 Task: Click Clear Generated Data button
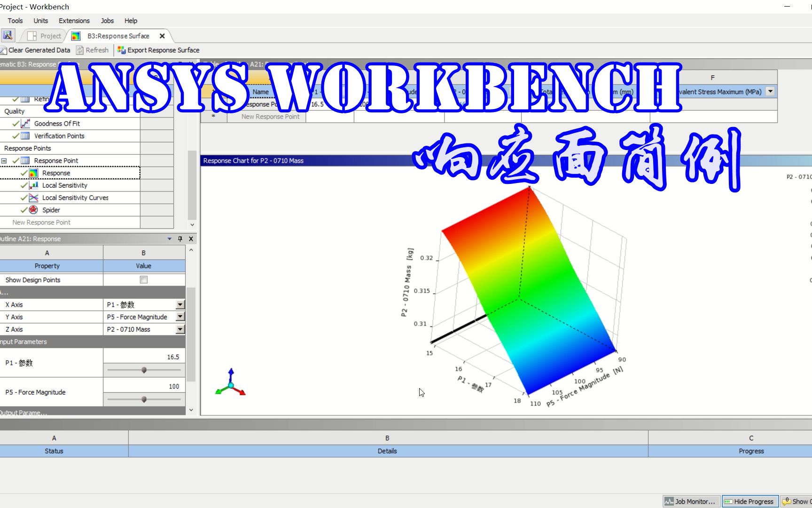pyautogui.click(x=35, y=50)
